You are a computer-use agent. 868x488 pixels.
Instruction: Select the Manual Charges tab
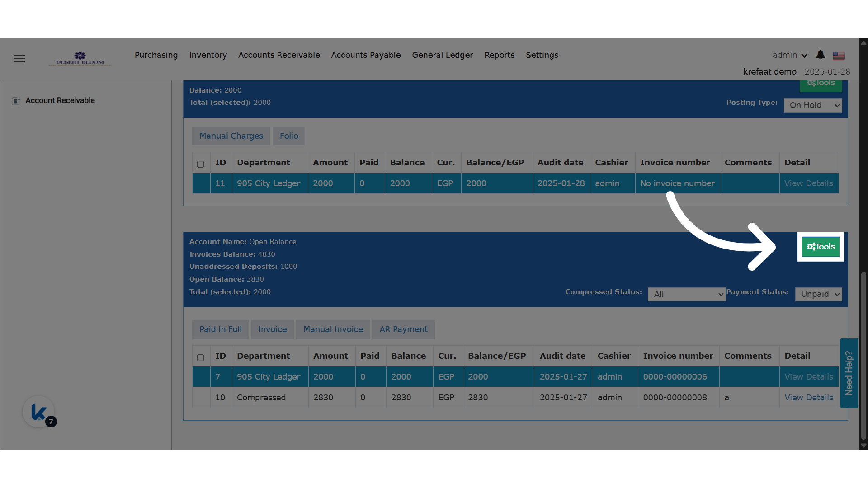(x=231, y=136)
